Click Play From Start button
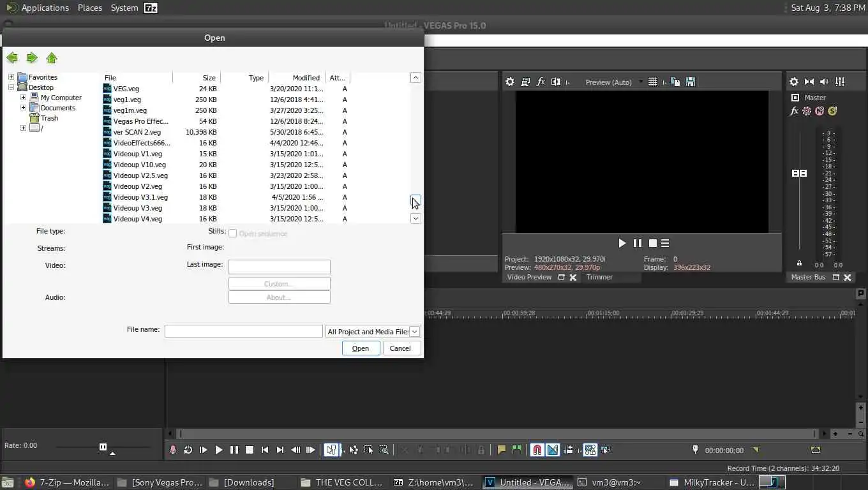Screen dimensions: 868x490 coord(203,450)
